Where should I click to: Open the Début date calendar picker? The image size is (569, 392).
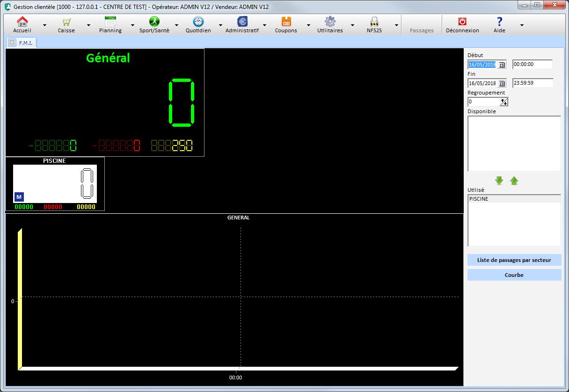point(502,65)
